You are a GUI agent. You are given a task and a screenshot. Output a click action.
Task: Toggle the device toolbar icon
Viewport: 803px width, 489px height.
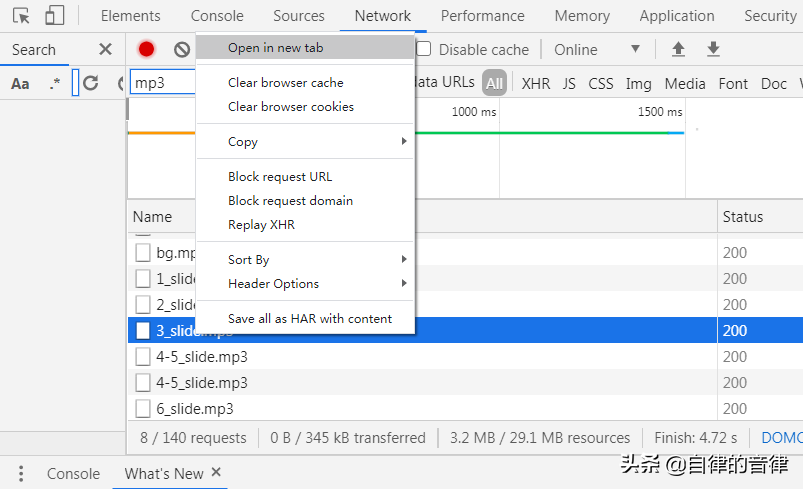click(54, 16)
